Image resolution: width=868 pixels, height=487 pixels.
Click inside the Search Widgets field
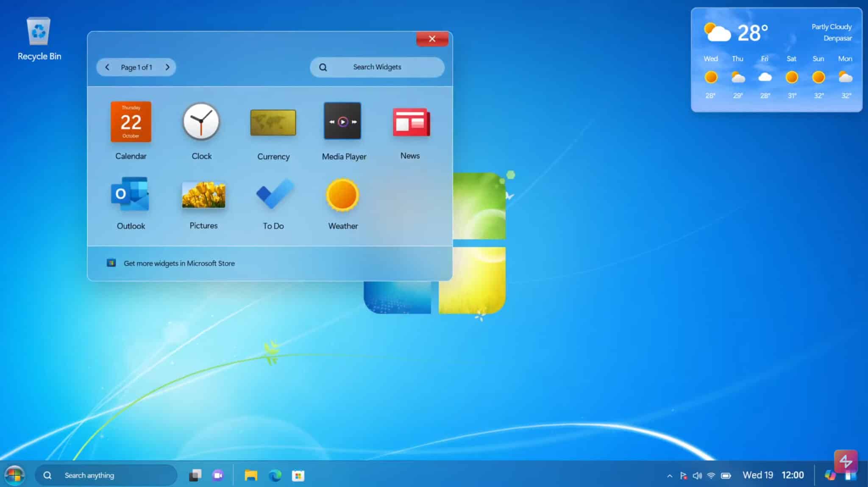(x=376, y=67)
